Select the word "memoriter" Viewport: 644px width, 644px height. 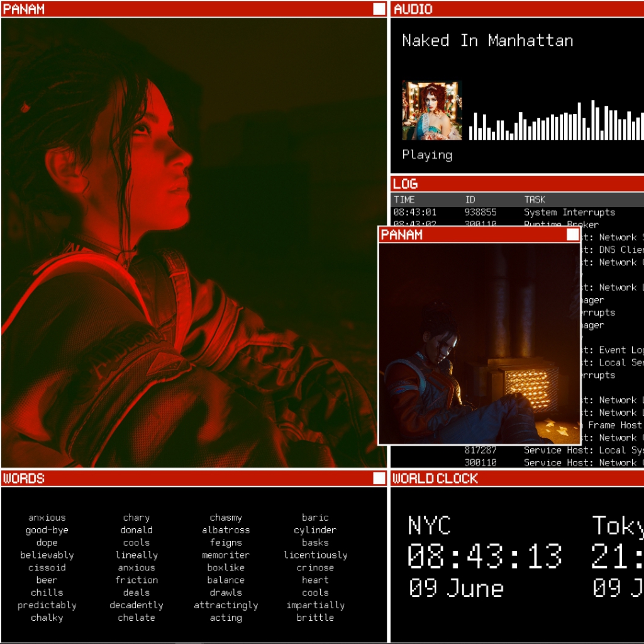pos(226,555)
